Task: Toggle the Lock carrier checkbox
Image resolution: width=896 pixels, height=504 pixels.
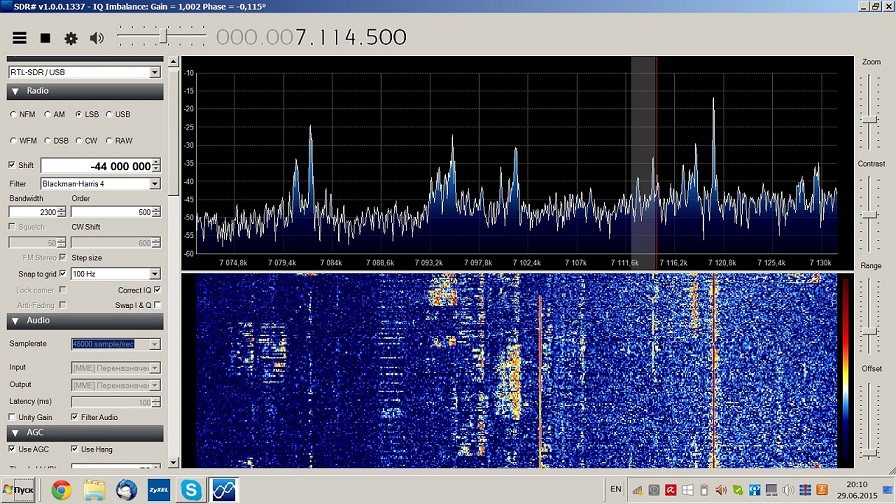Action: point(62,290)
